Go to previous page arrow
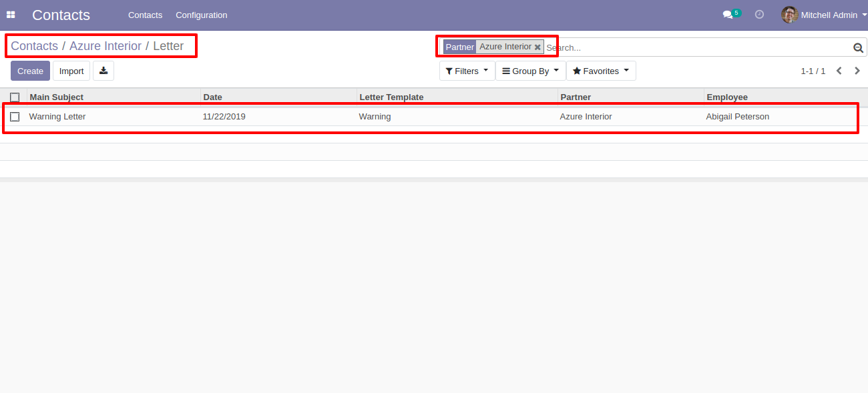 point(839,71)
